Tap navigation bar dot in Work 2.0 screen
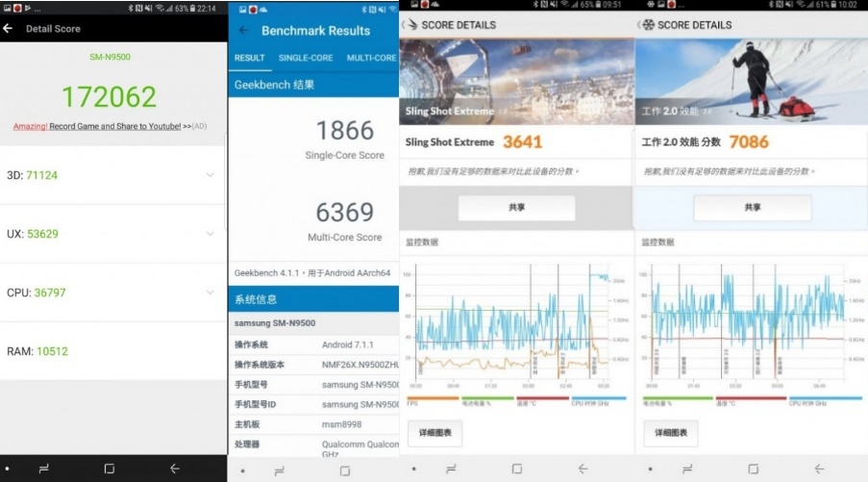The height and width of the screenshot is (482, 868). tap(650, 469)
